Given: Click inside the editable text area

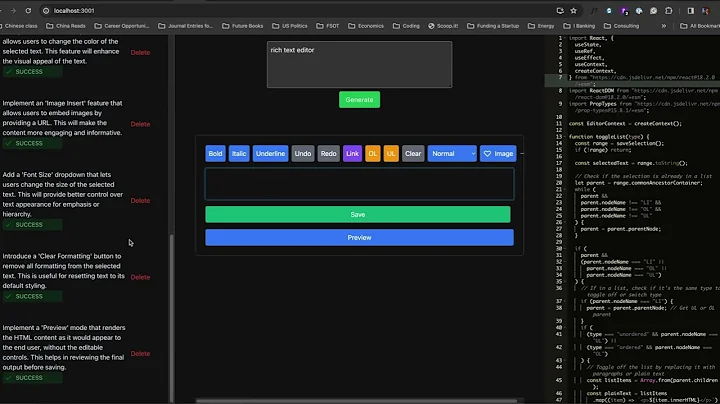Looking at the screenshot, I should [x=360, y=184].
